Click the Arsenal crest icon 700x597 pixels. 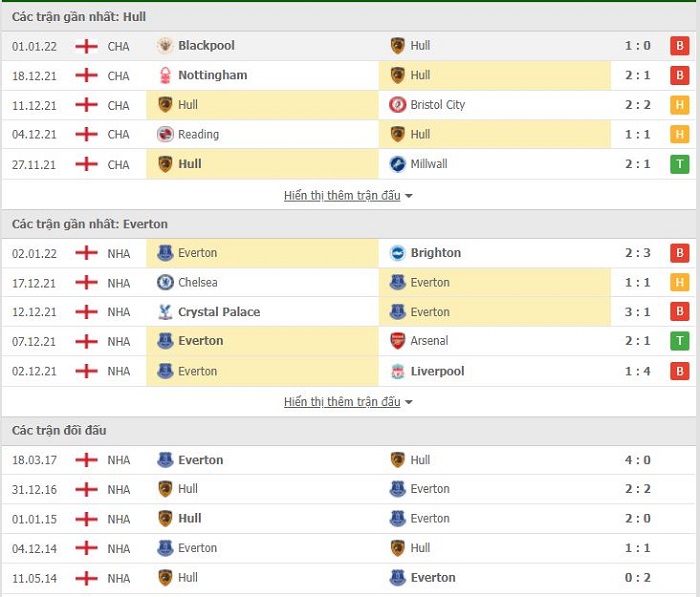click(x=397, y=341)
